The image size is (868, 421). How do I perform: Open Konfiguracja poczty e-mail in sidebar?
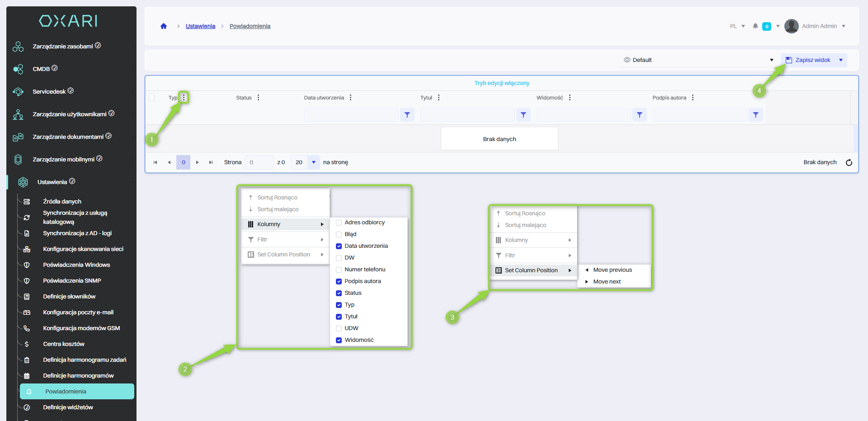point(78,312)
